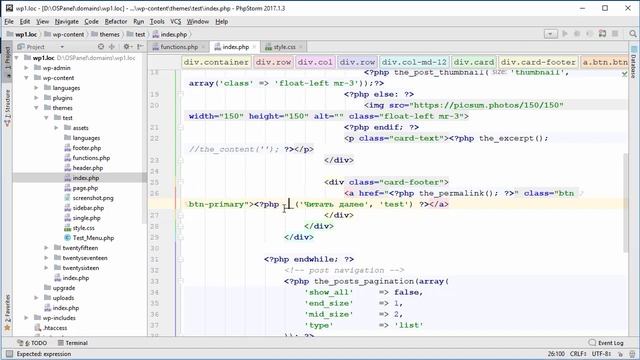Toggle fold marker at line 25
The image size is (640, 360).
[181, 182]
